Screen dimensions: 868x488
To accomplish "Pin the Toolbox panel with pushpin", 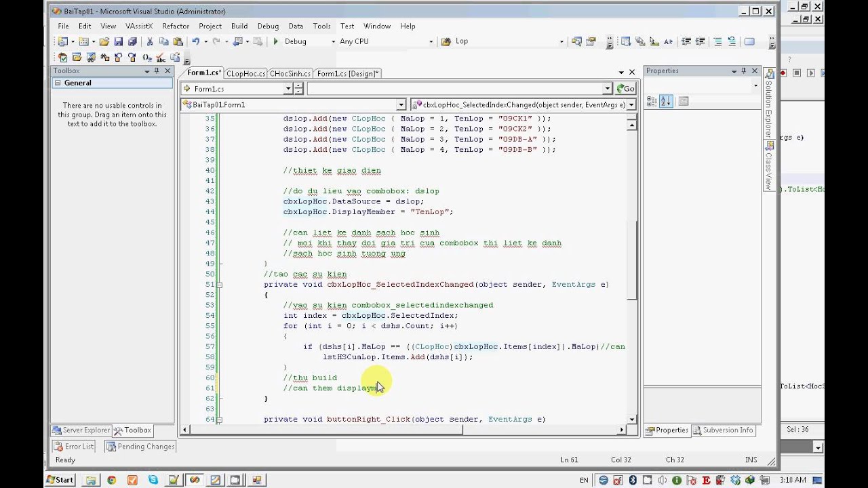I will [157, 71].
